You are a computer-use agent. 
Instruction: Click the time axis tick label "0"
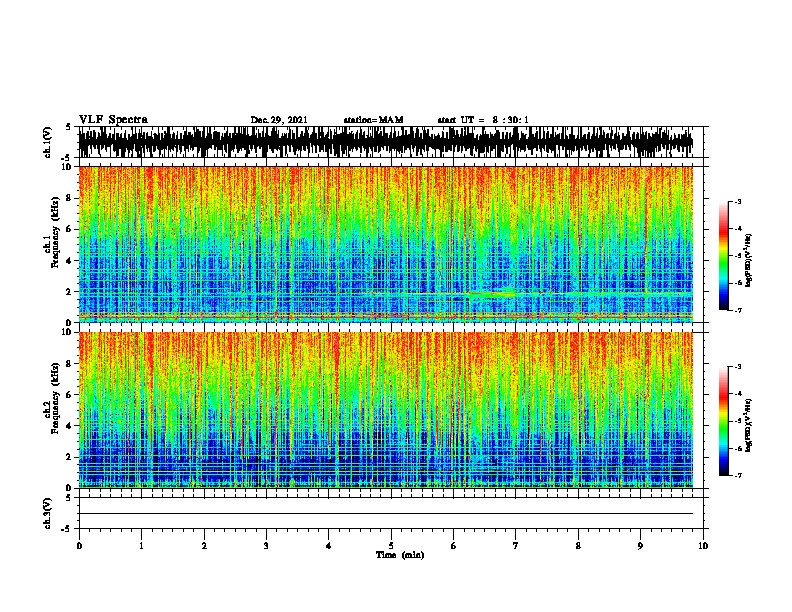[x=79, y=545]
